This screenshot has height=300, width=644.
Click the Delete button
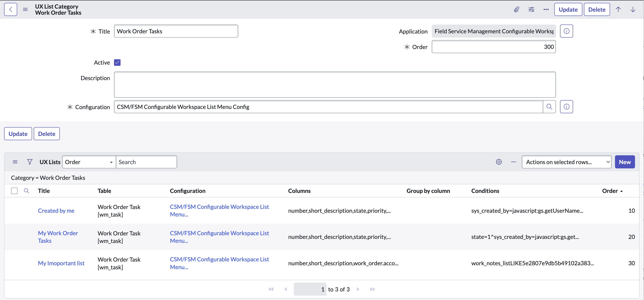pos(597,9)
